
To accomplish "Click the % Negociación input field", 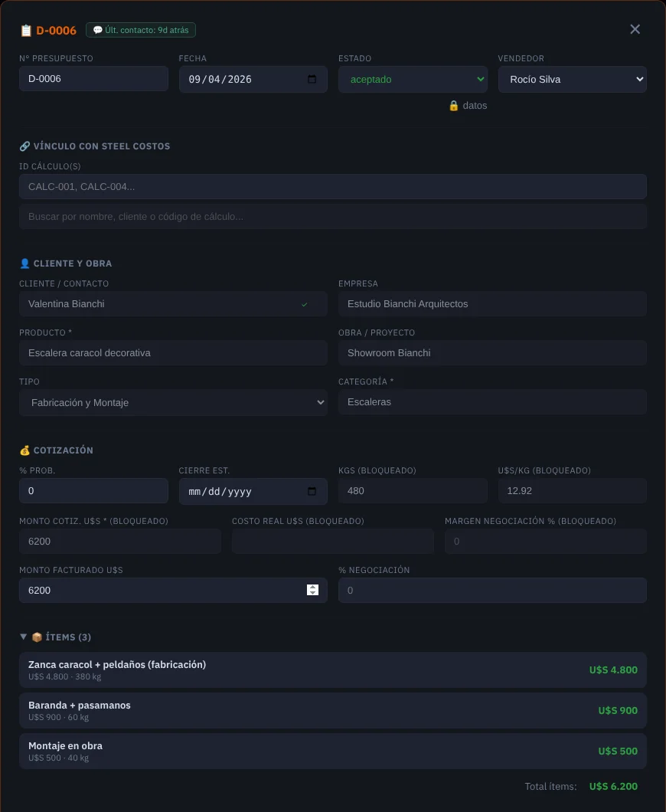I will (x=493, y=591).
